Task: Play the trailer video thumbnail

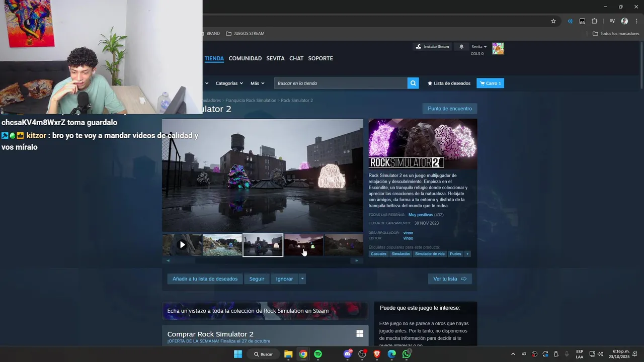Action: [182, 245]
